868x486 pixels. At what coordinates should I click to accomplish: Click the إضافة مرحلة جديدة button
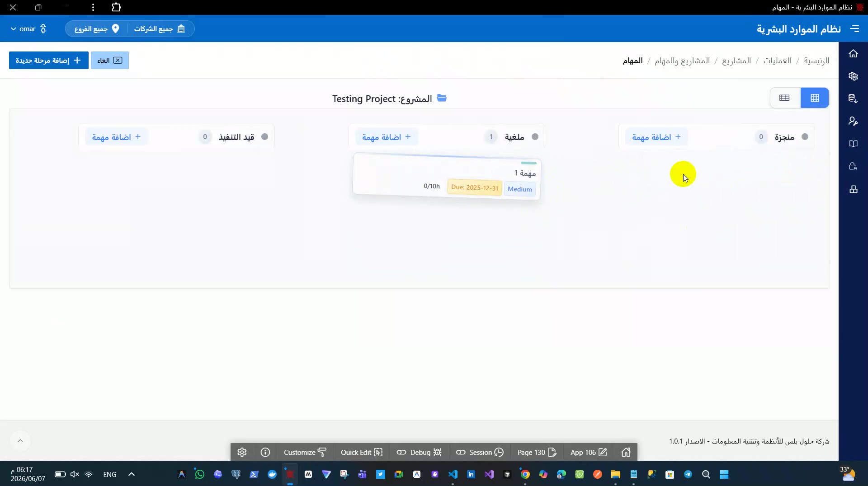[49, 61]
